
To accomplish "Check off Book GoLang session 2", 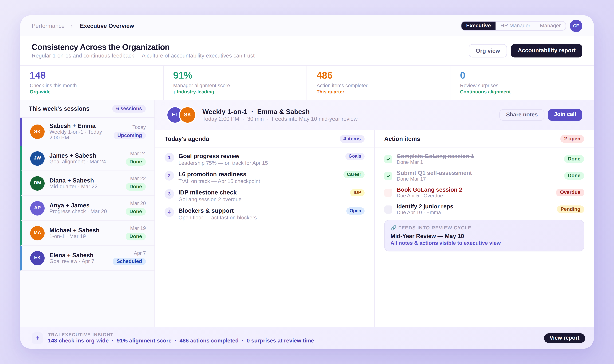I will point(388,193).
